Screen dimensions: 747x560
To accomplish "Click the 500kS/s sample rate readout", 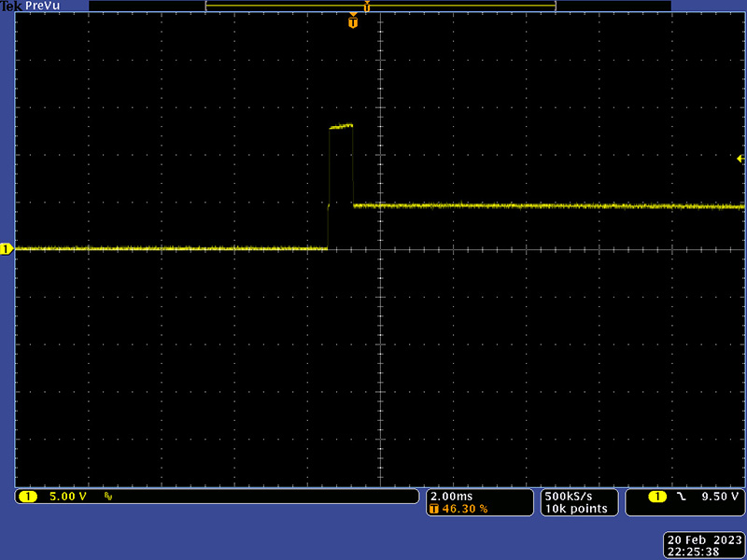I will (567, 497).
